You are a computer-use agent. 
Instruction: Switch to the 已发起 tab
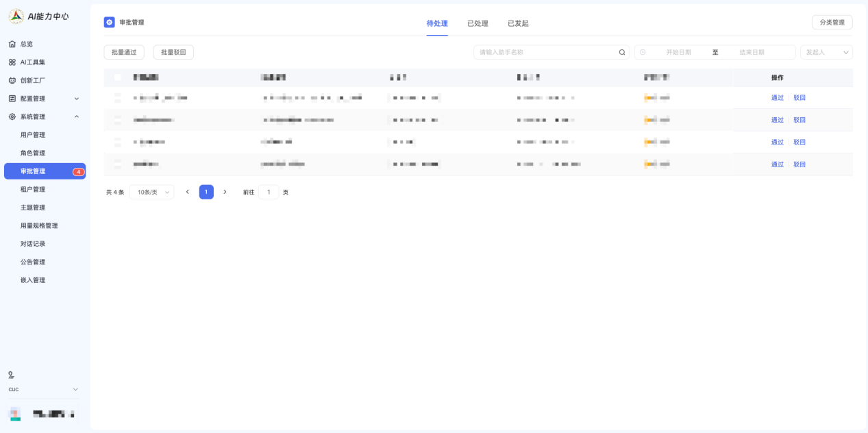518,23
